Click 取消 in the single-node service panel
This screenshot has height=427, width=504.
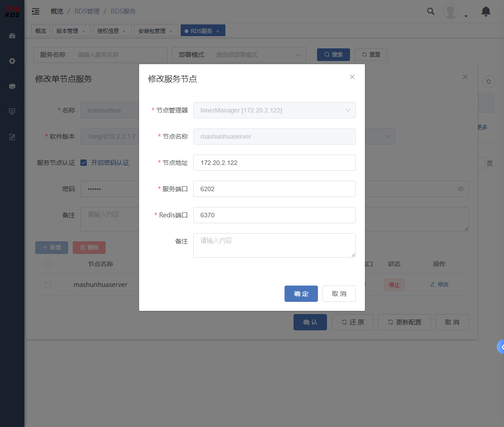[452, 322]
